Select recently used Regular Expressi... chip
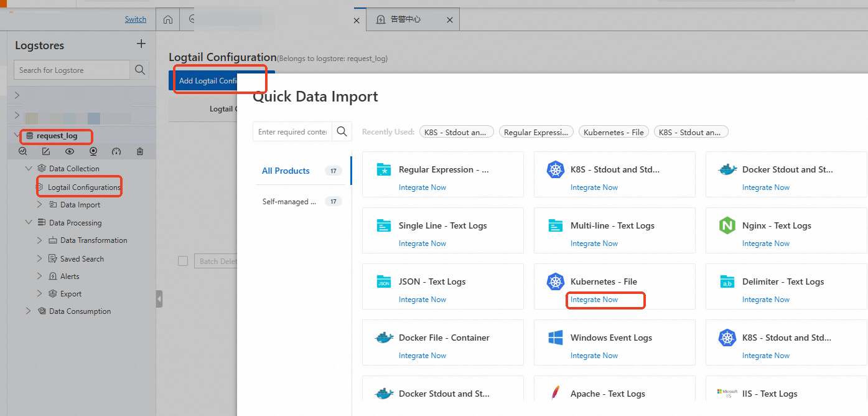 click(x=536, y=132)
